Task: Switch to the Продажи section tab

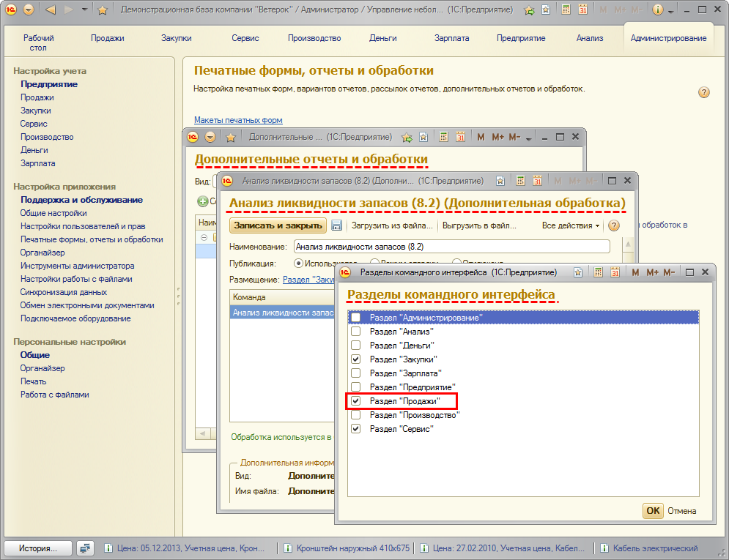Action: point(108,38)
